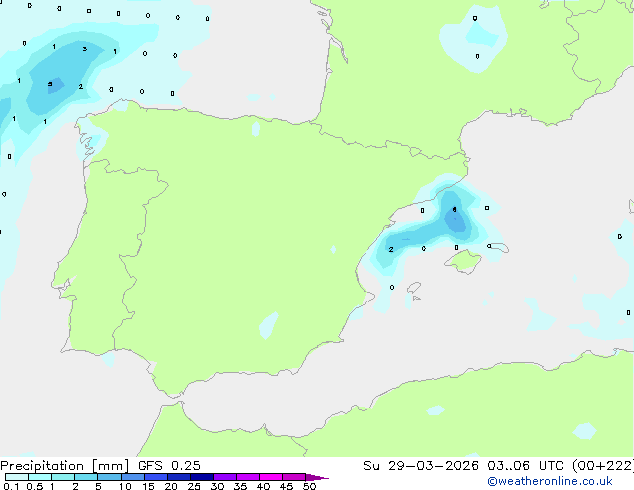
Task: Click the '03..06 UTC' time label
Action: coord(525,466)
